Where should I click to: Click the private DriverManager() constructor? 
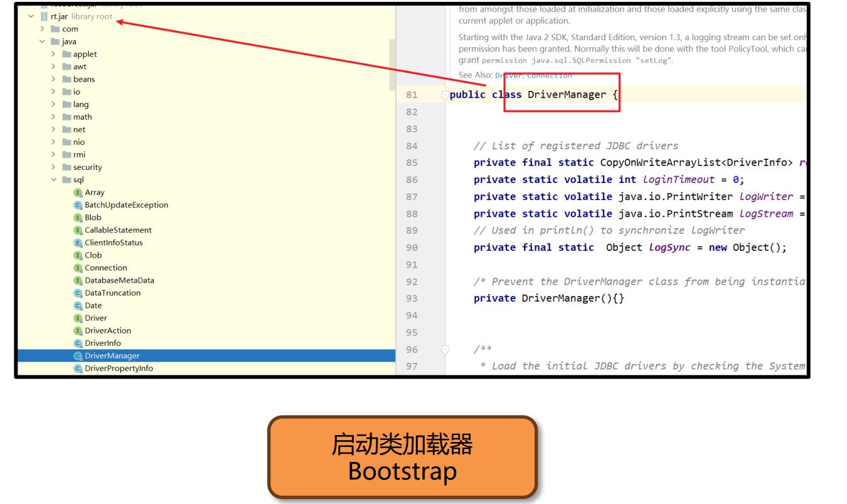[549, 298]
